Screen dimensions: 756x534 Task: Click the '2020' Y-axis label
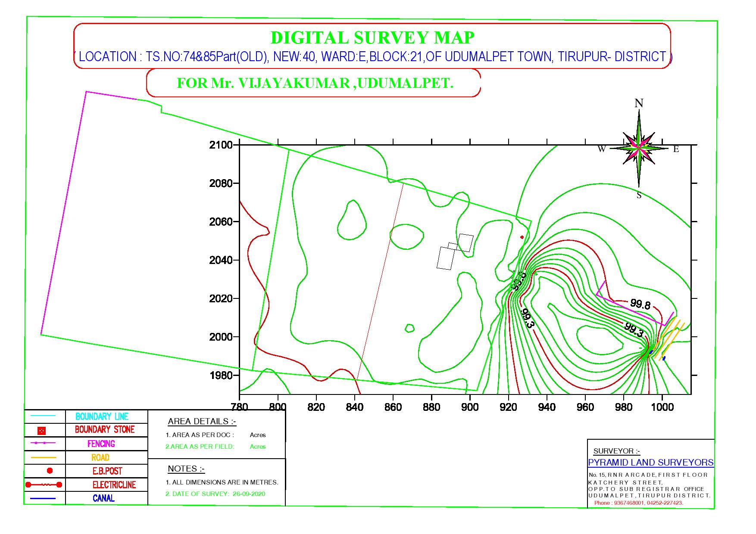(x=221, y=298)
